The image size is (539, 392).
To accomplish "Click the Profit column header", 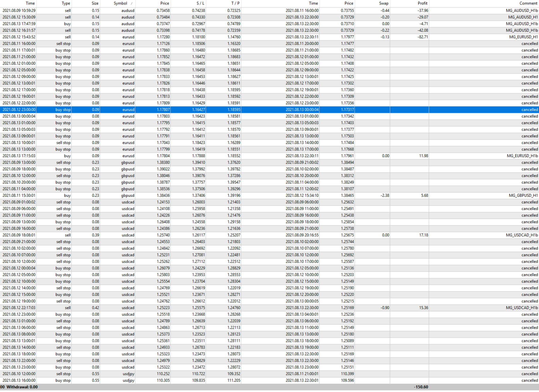I will (x=422, y=3).
